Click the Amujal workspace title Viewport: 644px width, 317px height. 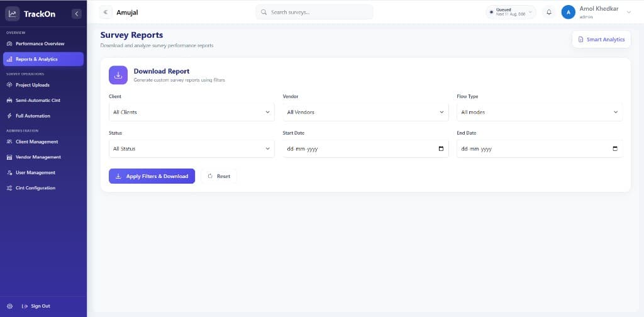(127, 13)
